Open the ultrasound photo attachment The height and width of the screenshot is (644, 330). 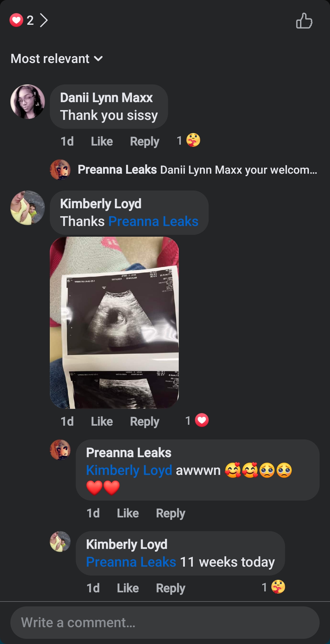(114, 323)
